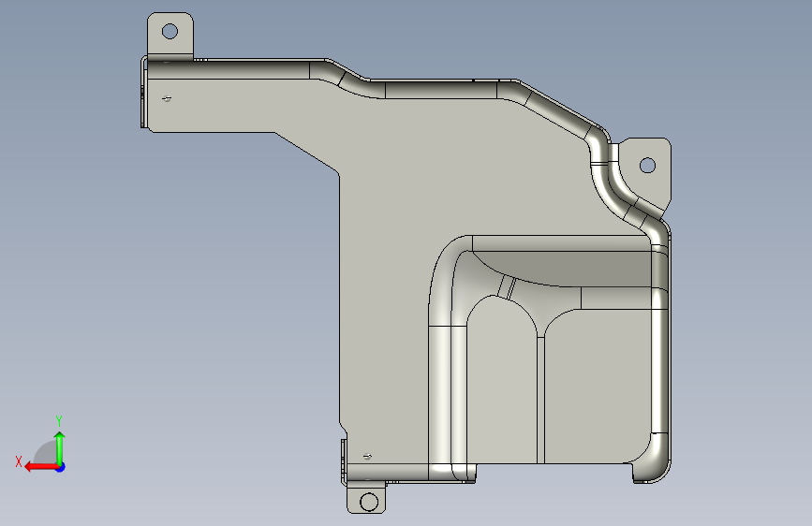Select the hole in the right-side mounting tab
Image resolution: width=812 pixels, height=526 pixels.
pos(647,165)
